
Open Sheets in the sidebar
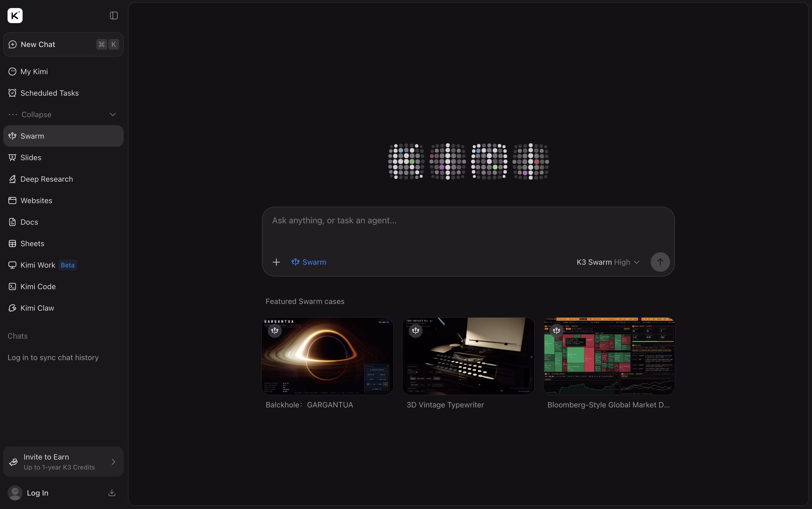pyautogui.click(x=63, y=243)
